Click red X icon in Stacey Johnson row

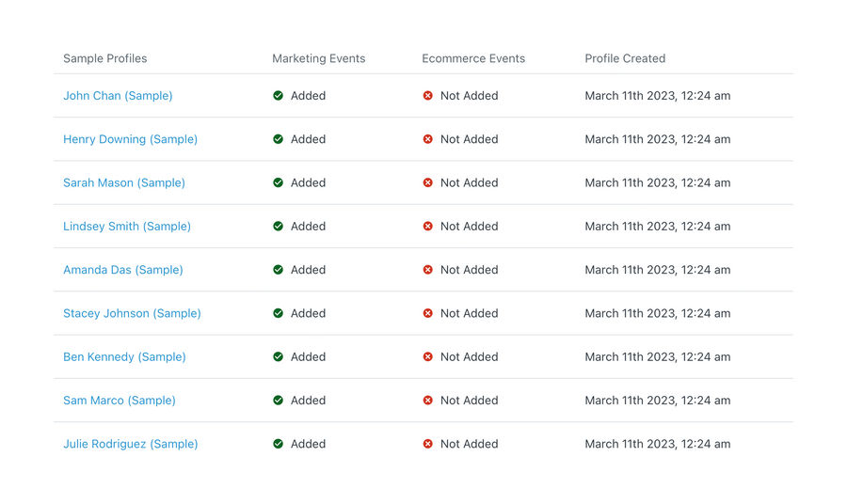(427, 313)
